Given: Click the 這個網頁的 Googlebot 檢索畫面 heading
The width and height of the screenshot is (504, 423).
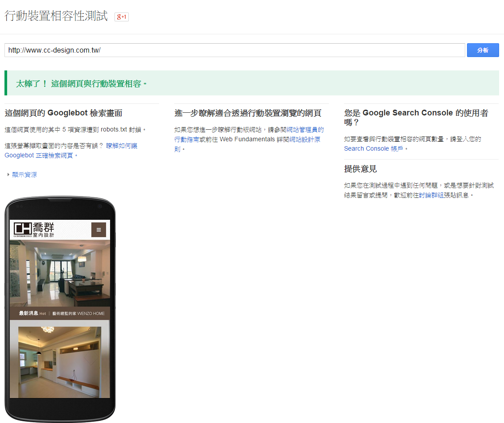Looking at the screenshot, I should [63, 113].
